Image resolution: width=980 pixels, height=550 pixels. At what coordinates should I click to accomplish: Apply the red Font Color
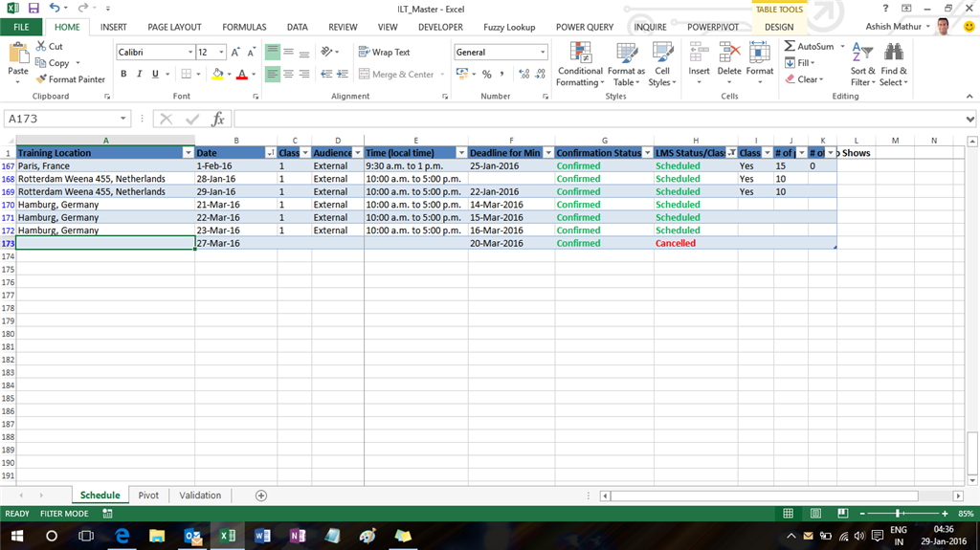pyautogui.click(x=242, y=74)
